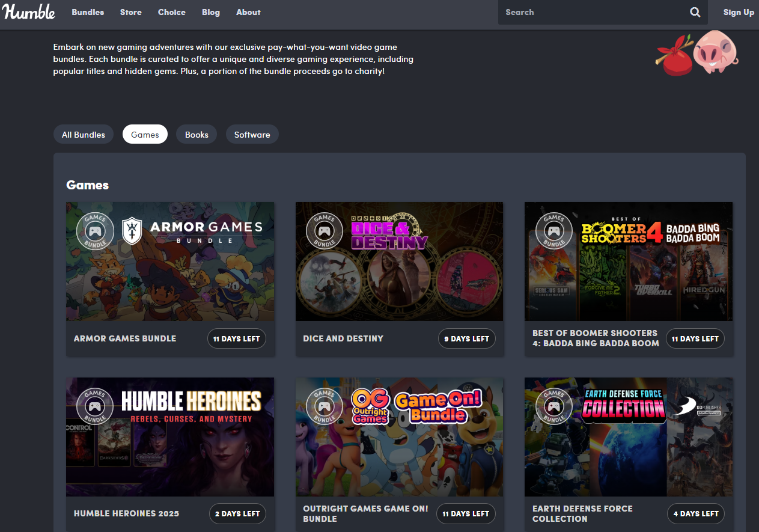Click the OG Outright Games logo
This screenshot has width=759, height=532.
pyautogui.click(x=370, y=406)
